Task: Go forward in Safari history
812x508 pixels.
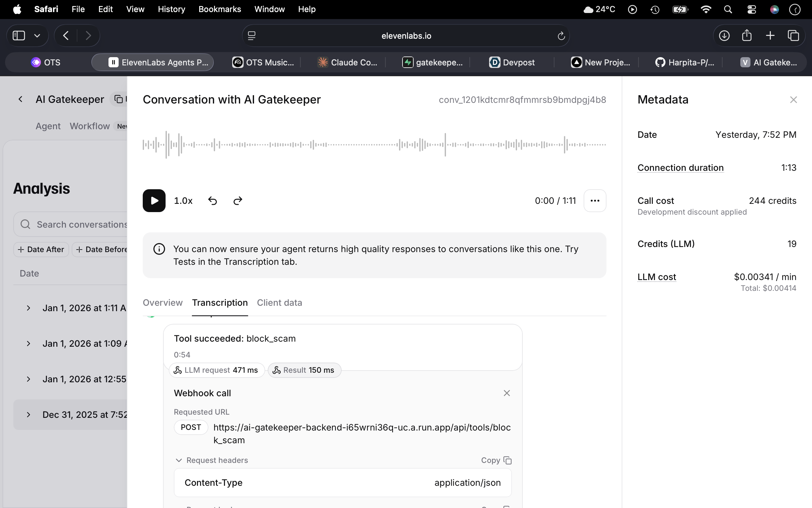Action: (88, 36)
